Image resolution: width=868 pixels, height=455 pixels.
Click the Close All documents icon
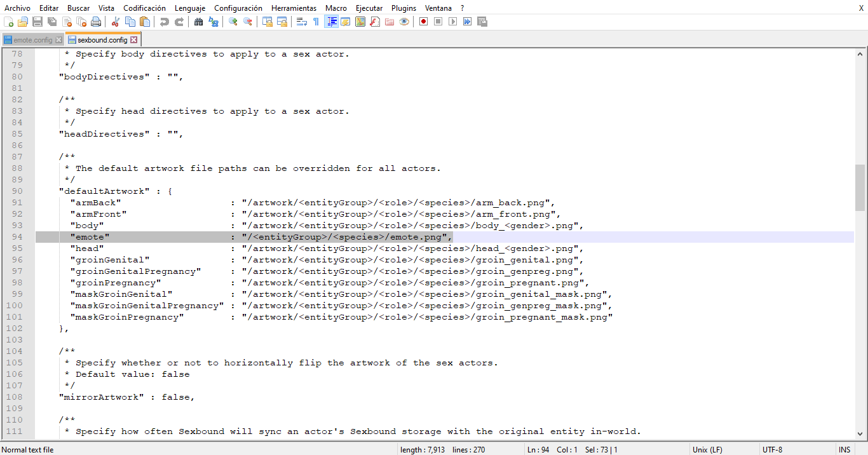click(81, 22)
